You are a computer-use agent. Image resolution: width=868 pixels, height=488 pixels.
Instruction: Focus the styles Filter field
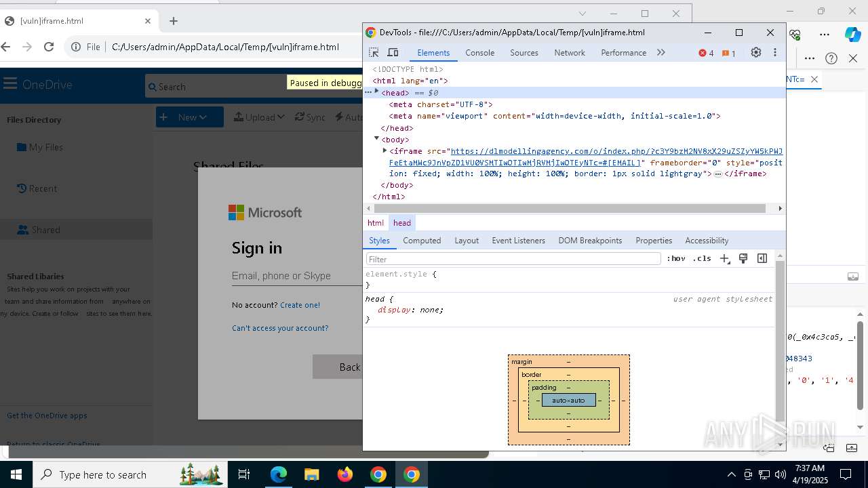click(513, 259)
